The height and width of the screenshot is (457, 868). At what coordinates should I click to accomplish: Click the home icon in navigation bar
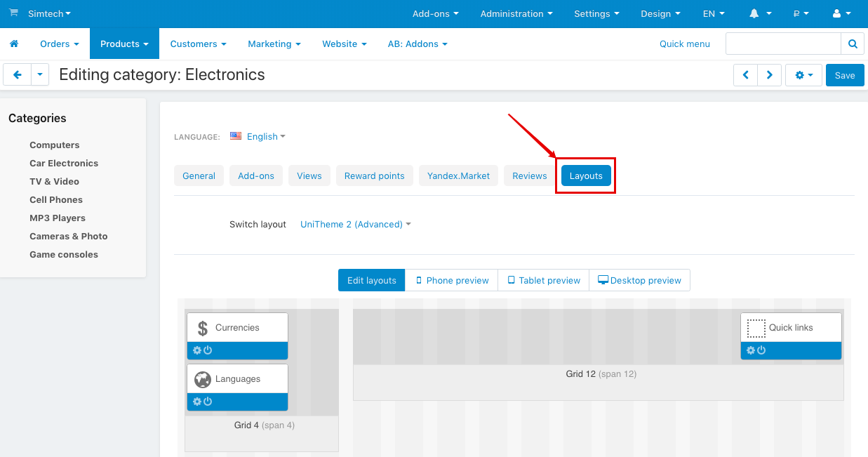point(14,44)
